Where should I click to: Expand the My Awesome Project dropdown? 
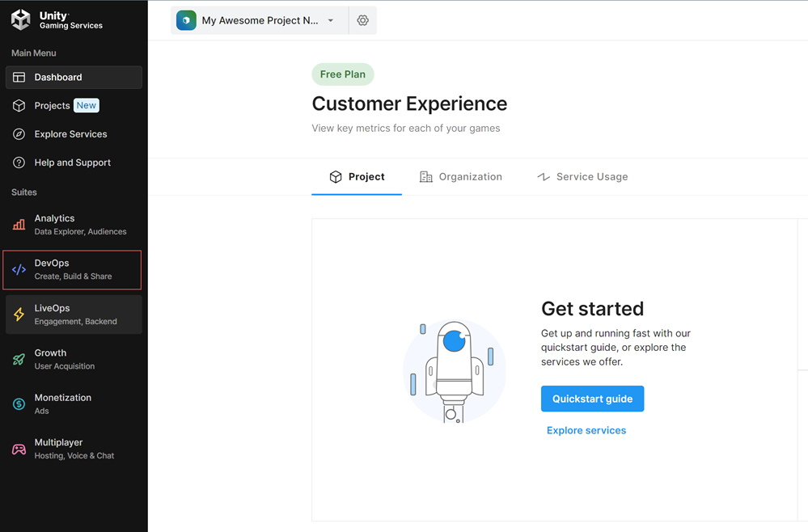(x=259, y=21)
